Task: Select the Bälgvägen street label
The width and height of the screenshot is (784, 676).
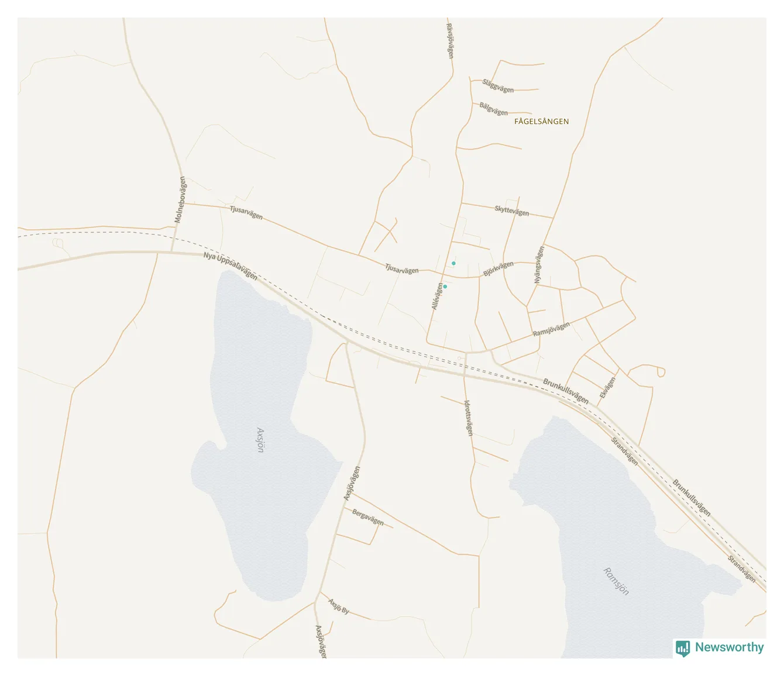Action: coord(494,109)
